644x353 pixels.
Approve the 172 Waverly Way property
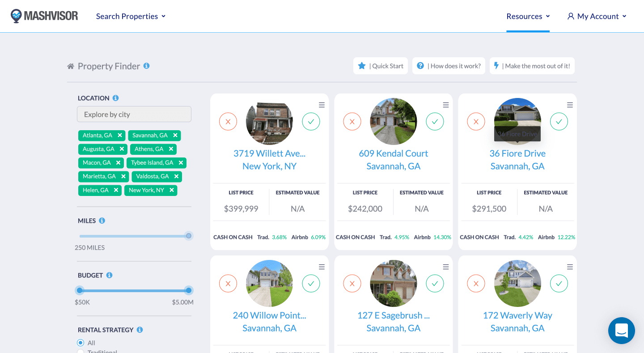[x=559, y=283]
